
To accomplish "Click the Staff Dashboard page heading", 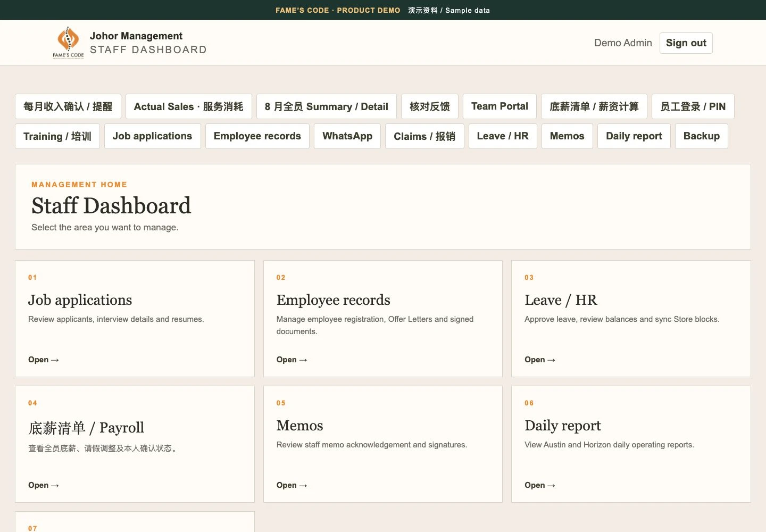I will [111, 206].
